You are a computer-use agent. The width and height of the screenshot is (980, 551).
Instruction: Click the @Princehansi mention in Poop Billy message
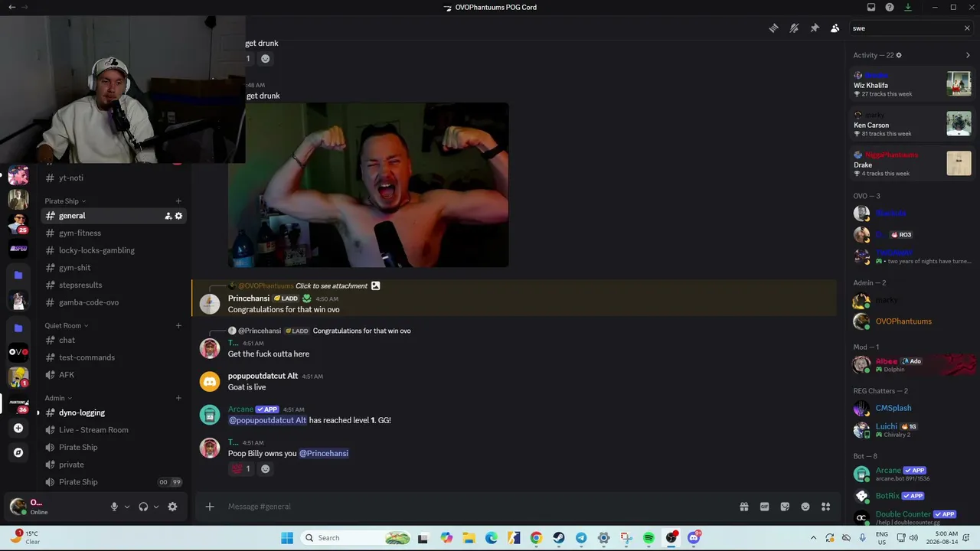coord(324,454)
